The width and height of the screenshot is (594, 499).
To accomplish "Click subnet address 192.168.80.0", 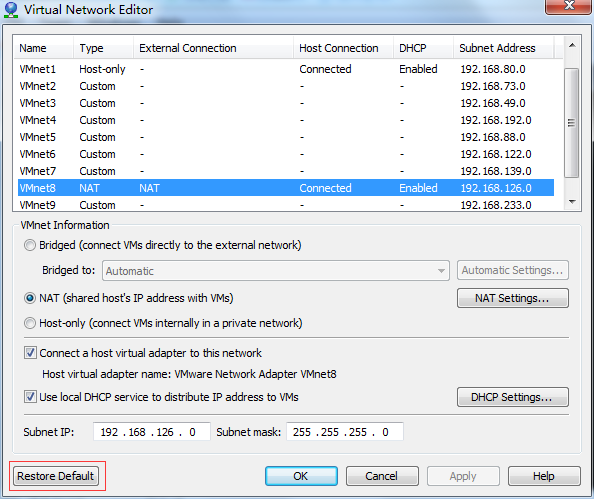I will 493,69.
